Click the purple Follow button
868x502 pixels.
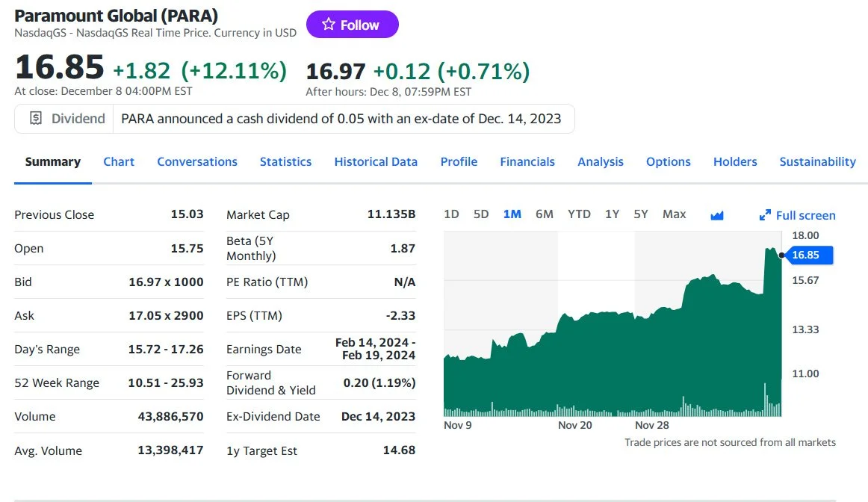coord(352,24)
